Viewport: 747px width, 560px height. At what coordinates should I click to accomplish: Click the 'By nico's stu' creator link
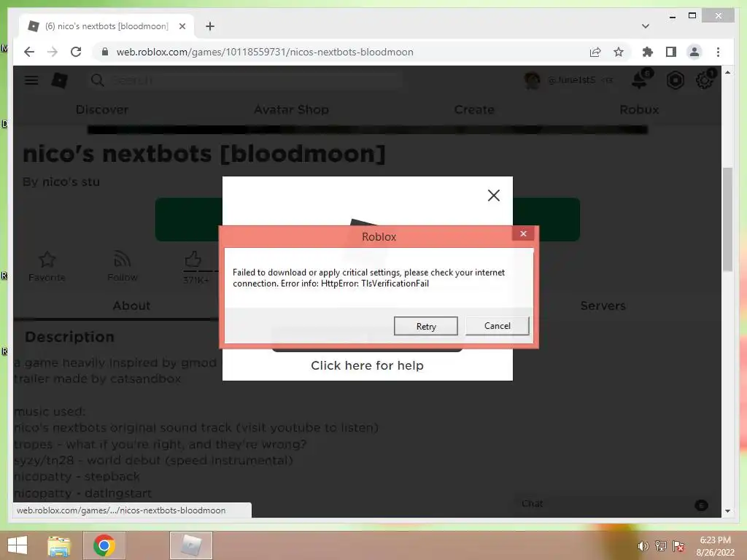coord(61,182)
